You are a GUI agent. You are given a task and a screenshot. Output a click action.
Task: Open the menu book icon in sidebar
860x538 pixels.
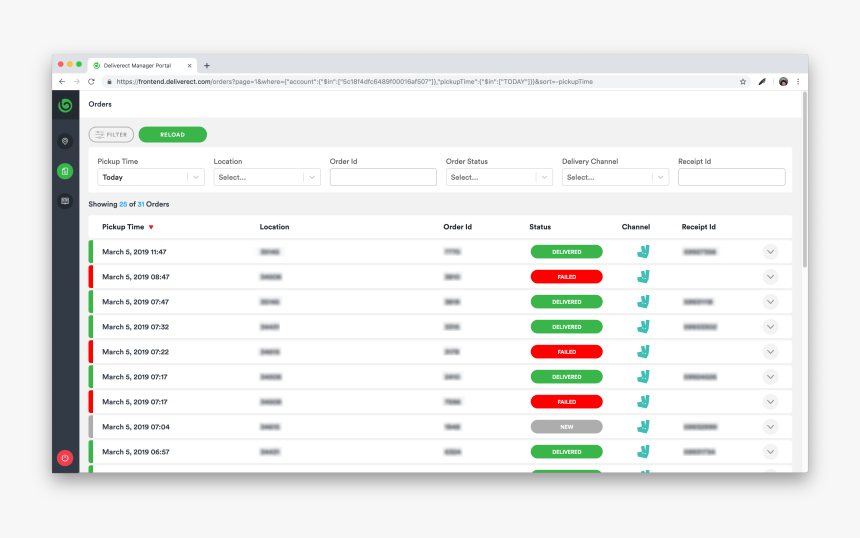(65, 201)
